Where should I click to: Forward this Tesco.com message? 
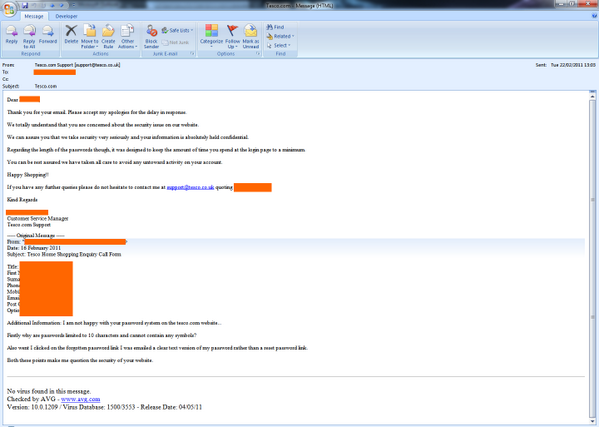[48, 35]
